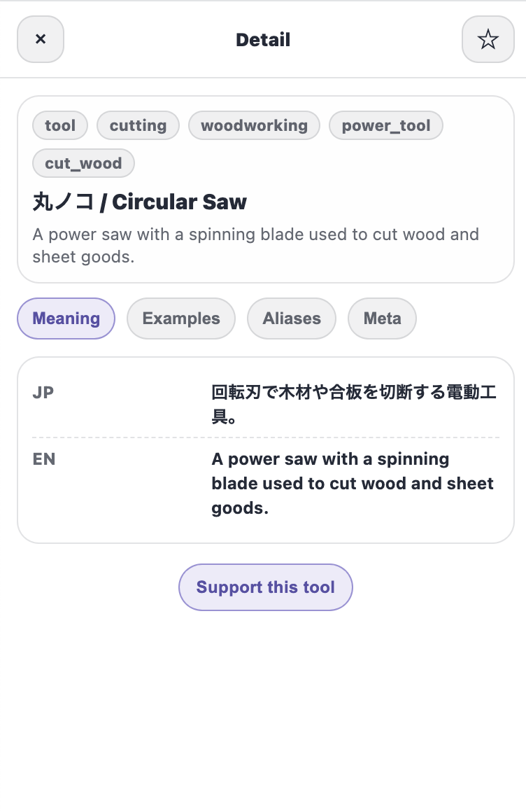Open the cut_wood tag

[83, 163]
